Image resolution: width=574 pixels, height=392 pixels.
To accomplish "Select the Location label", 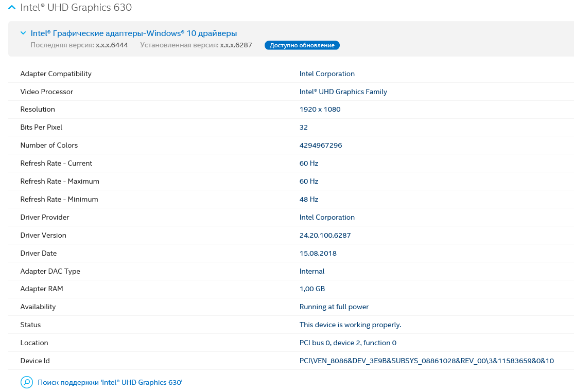I will click(34, 343).
